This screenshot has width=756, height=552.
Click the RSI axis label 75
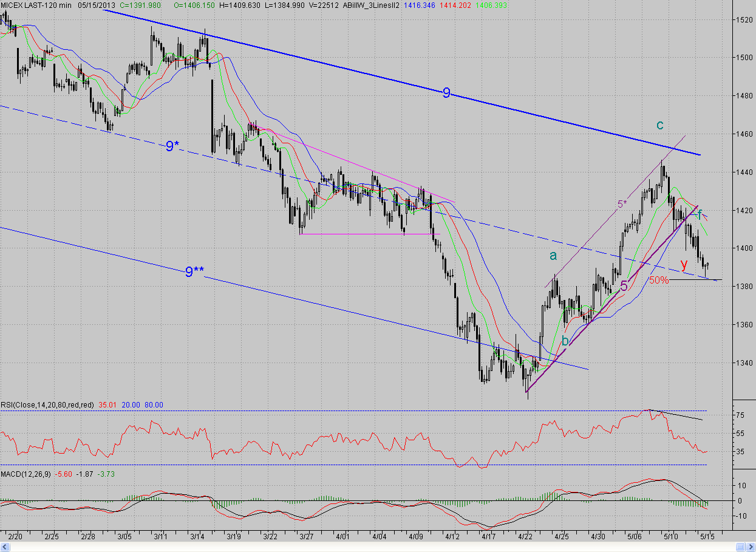click(740, 415)
